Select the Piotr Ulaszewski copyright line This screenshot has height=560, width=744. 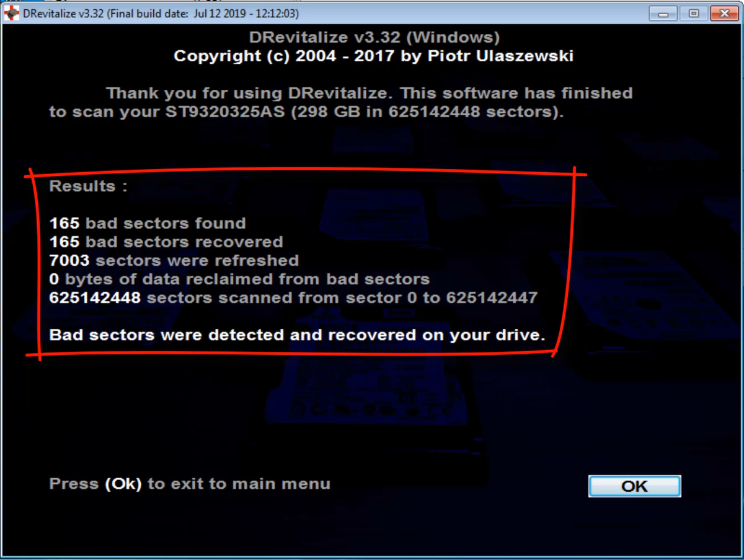coord(373,56)
